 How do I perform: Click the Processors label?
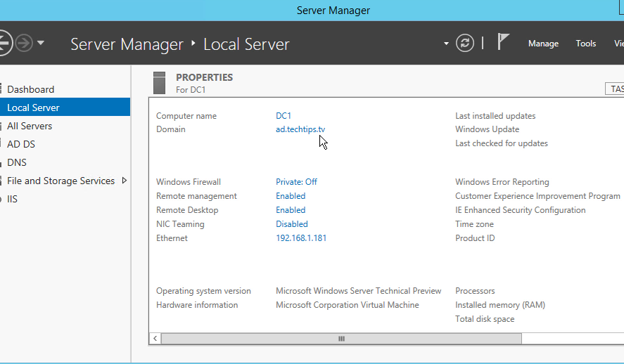pyautogui.click(x=475, y=291)
